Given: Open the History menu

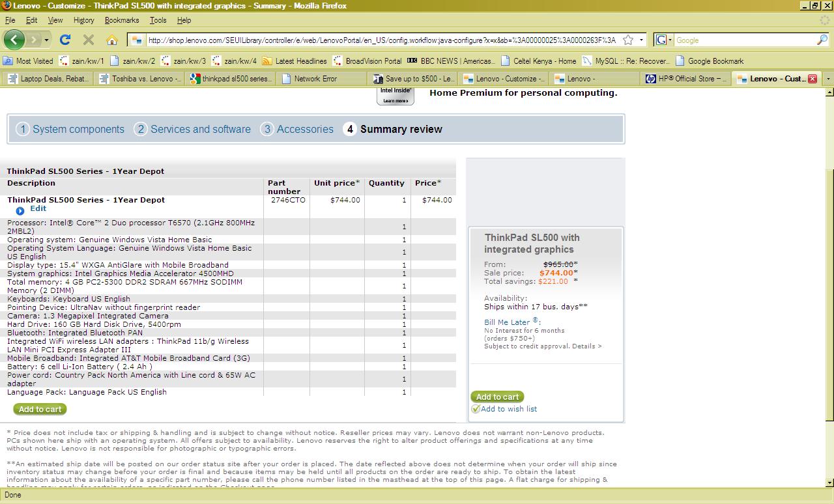Looking at the screenshot, I should tap(83, 20).
